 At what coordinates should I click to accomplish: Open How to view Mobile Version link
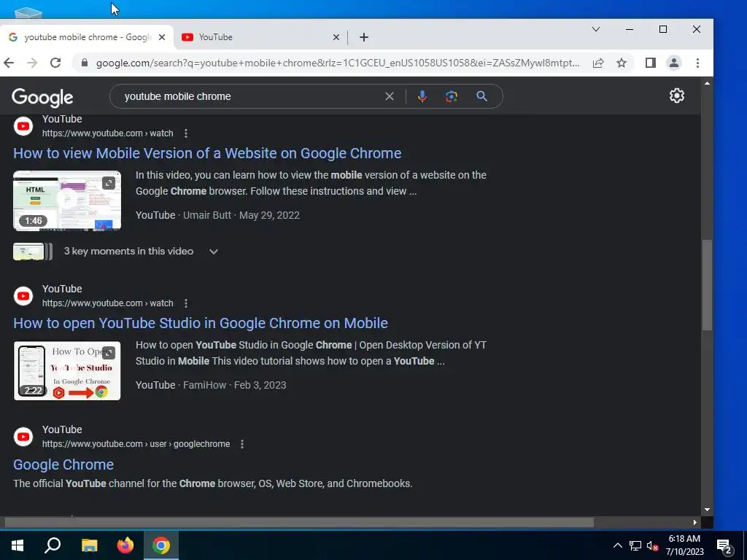point(207,153)
